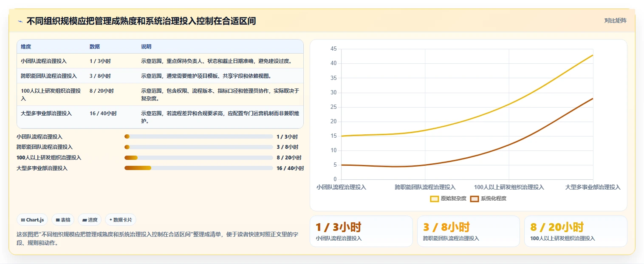644x264 pixels.
Task: Select the Chart.js chip
Action: (32, 220)
